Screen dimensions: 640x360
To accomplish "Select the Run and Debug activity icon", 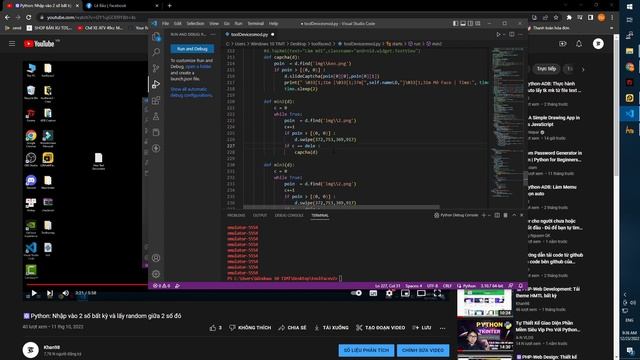I will [156, 84].
